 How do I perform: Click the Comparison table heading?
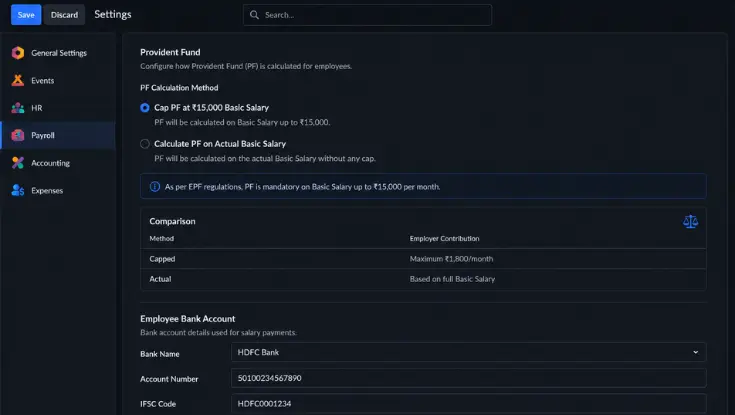click(172, 221)
